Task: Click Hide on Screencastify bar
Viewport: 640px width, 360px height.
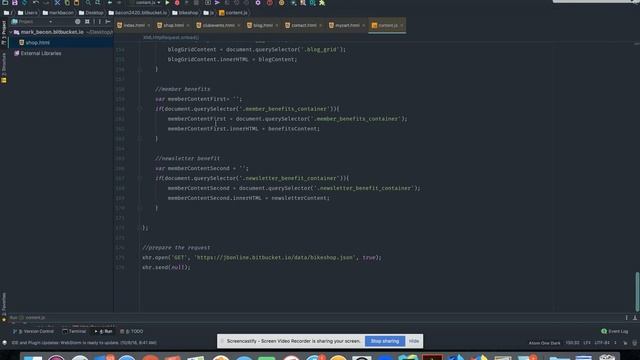Action: pos(413,341)
